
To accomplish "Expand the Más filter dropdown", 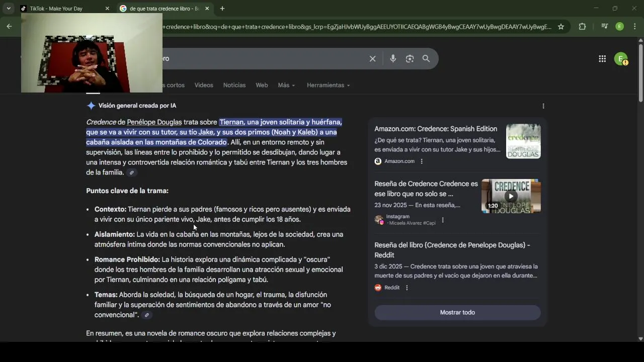I will [286, 85].
